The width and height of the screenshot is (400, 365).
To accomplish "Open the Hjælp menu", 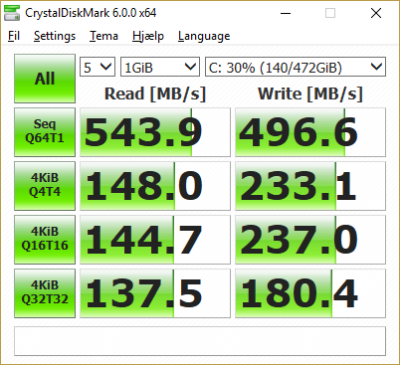I will pos(148,36).
